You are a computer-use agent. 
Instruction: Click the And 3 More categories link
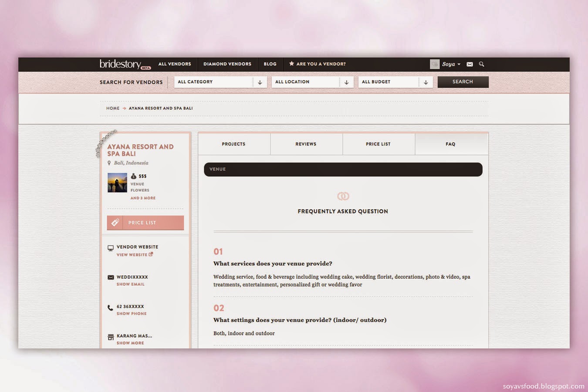143,198
